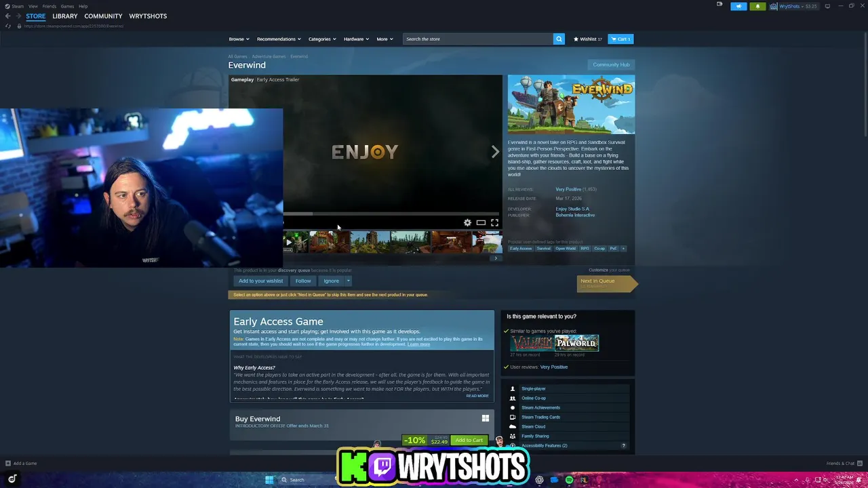Screen dimensions: 868x488
Task: Go back with the navigation back arrow
Action: [x=8, y=16]
